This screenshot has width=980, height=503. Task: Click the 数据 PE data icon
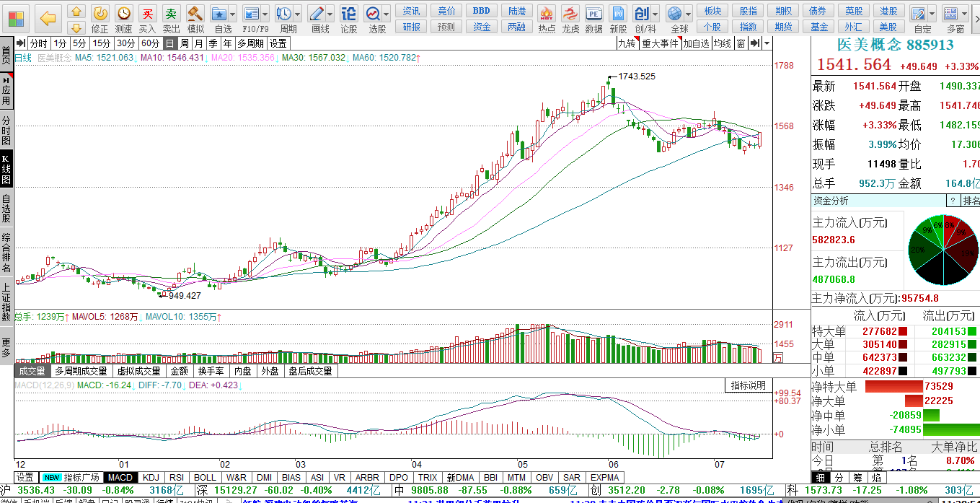[593, 14]
